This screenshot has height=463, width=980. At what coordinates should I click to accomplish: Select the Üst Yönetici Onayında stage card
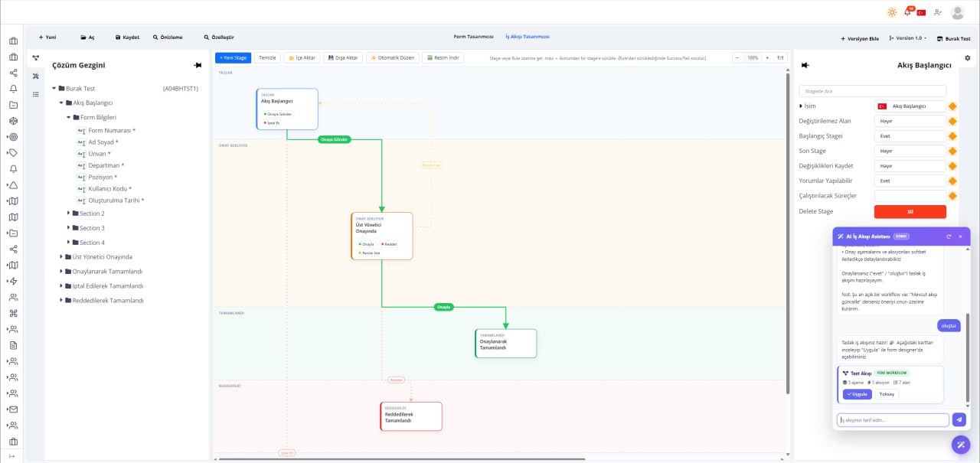(382, 236)
